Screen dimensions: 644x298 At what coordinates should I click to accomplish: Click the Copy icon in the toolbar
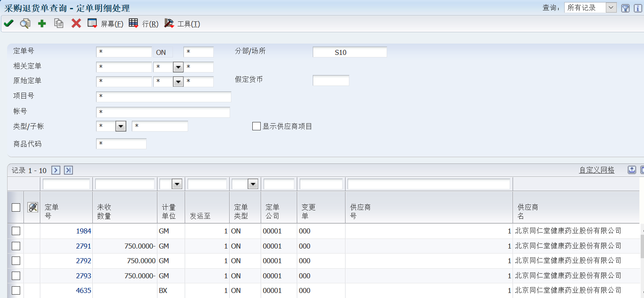(59, 23)
